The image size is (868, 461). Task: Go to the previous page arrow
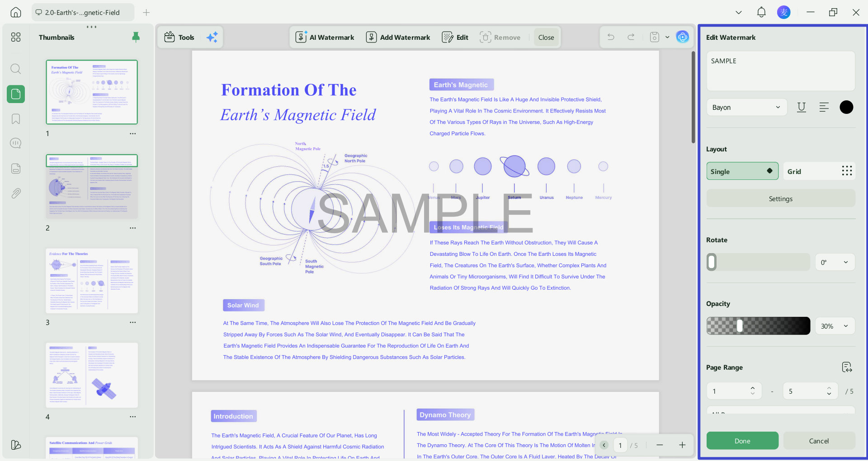604,445
